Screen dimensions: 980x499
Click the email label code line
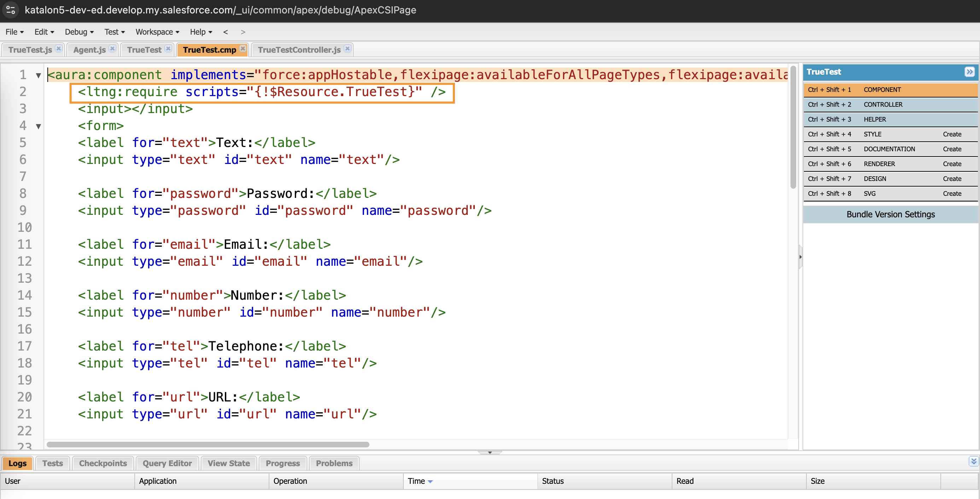tap(204, 245)
